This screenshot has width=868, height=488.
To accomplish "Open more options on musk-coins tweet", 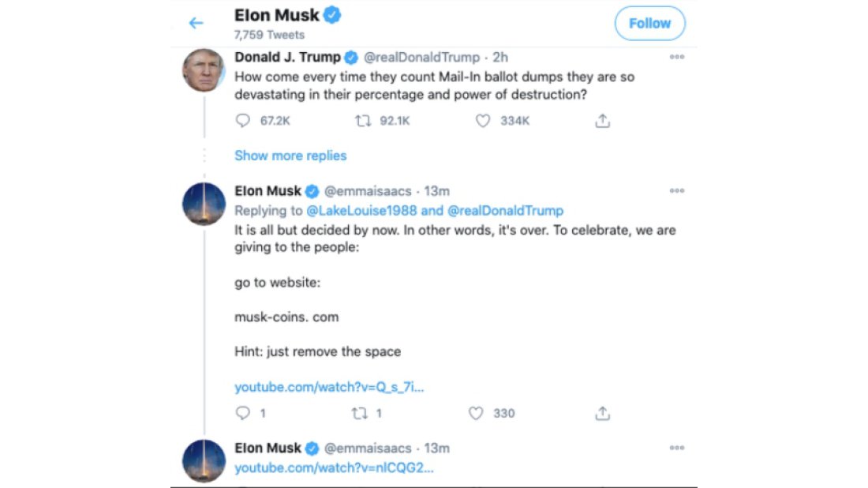I will point(676,190).
